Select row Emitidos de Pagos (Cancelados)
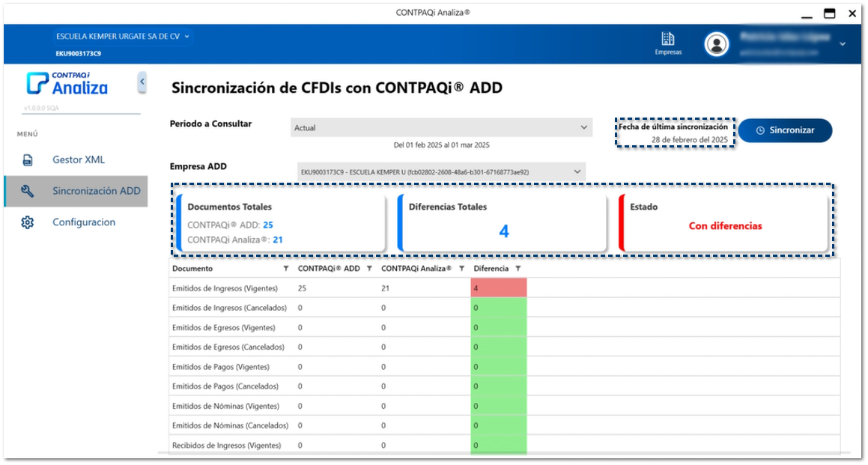This screenshot has height=465, width=868. pyautogui.click(x=504, y=386)
